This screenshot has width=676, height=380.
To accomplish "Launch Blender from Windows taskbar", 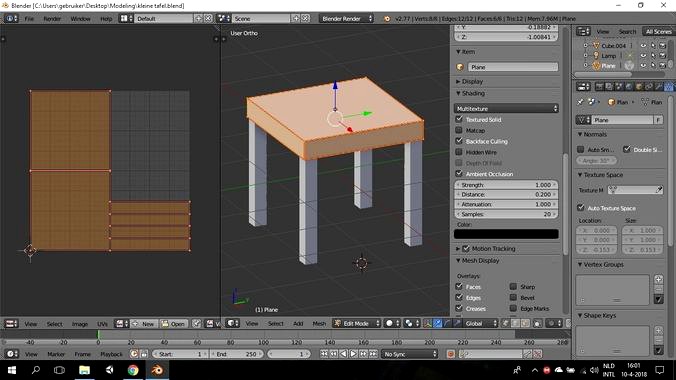I will [157, 370].
